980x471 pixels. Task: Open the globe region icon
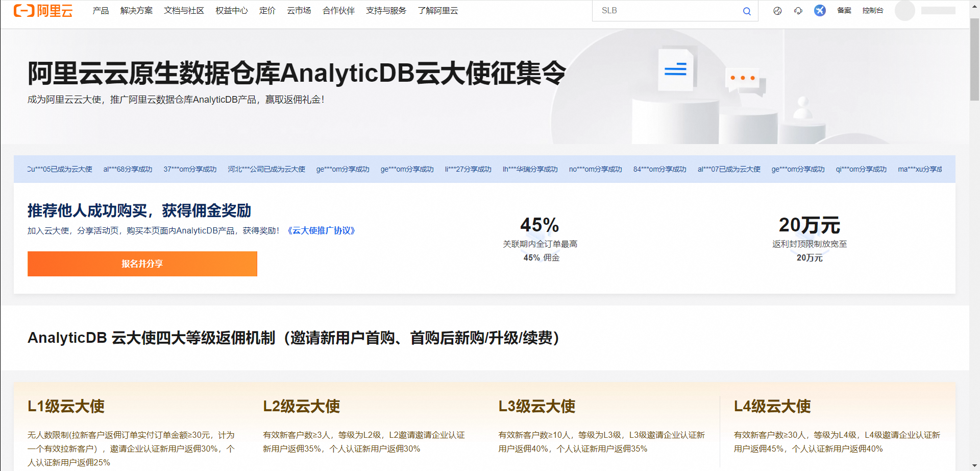[x=777, y=11]
